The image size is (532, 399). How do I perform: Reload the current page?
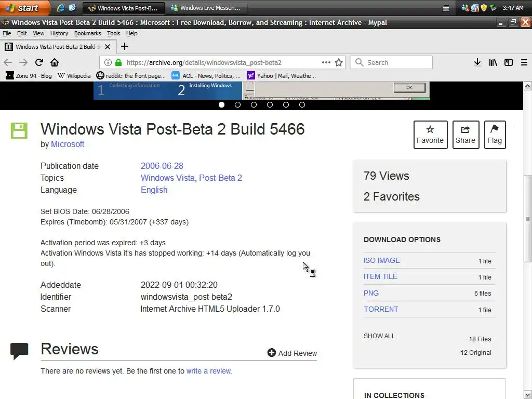click(x=39, y=62)
